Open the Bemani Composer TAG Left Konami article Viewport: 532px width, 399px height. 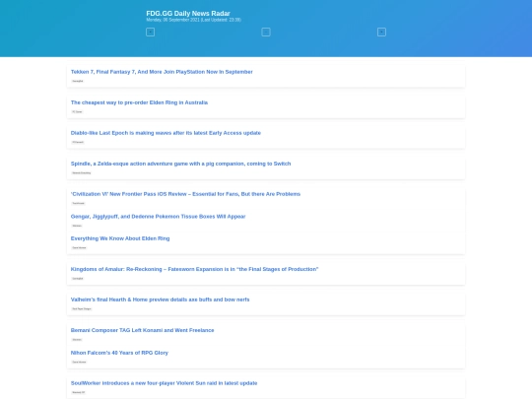coord(142,330)
